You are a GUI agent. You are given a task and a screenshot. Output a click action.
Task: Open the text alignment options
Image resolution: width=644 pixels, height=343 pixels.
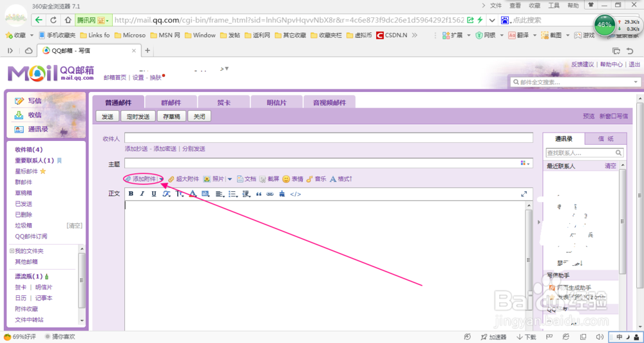(220, 194)
